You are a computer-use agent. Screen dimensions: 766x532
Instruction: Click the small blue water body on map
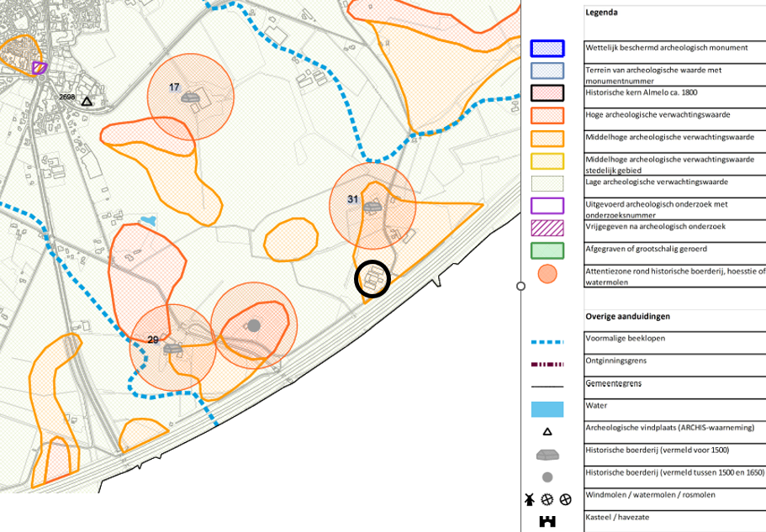pos(149,220)
